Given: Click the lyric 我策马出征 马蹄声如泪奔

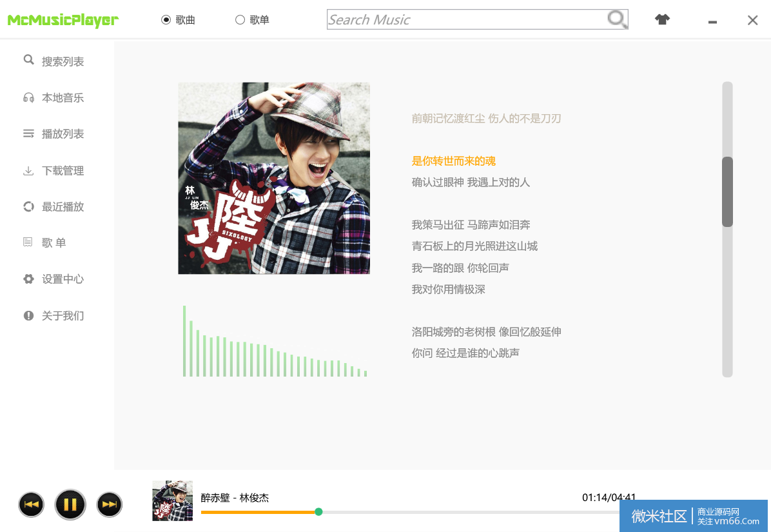Looking at the screenshot, I should coord(471,224).
